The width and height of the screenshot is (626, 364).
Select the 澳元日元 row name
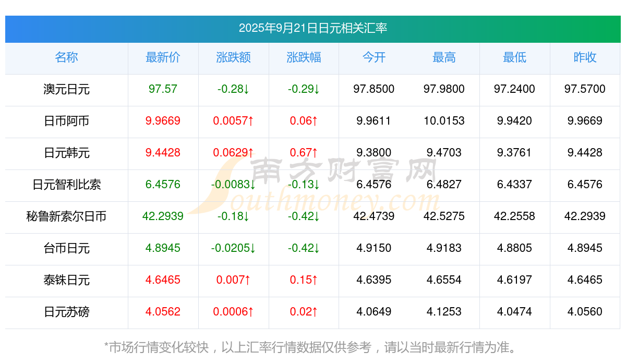67,89
